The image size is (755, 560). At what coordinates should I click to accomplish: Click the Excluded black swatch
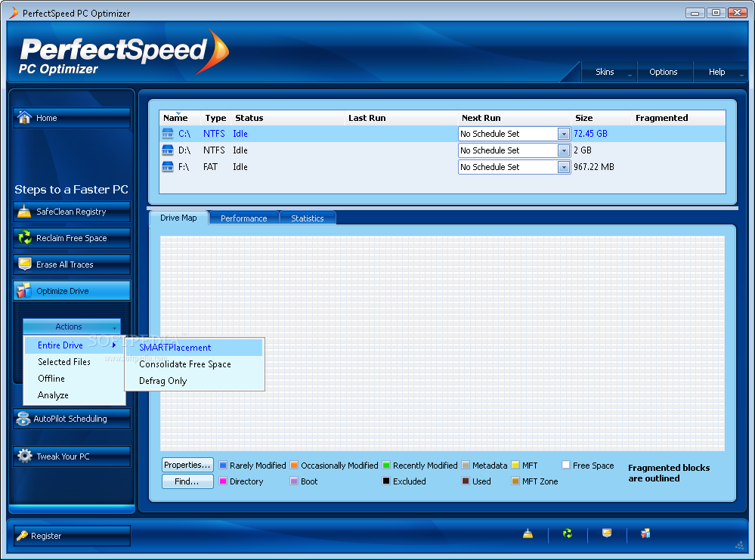(x=386, y=481)
